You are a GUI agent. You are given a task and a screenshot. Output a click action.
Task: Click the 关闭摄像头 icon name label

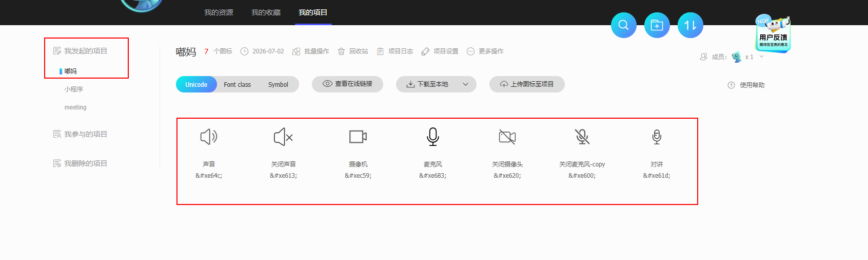[507, 164]
